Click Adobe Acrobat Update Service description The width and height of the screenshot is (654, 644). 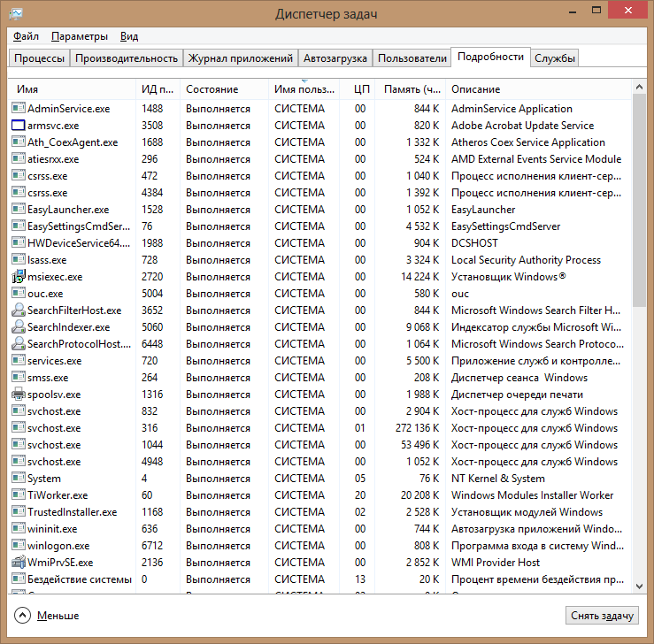[x=523, y=126]
